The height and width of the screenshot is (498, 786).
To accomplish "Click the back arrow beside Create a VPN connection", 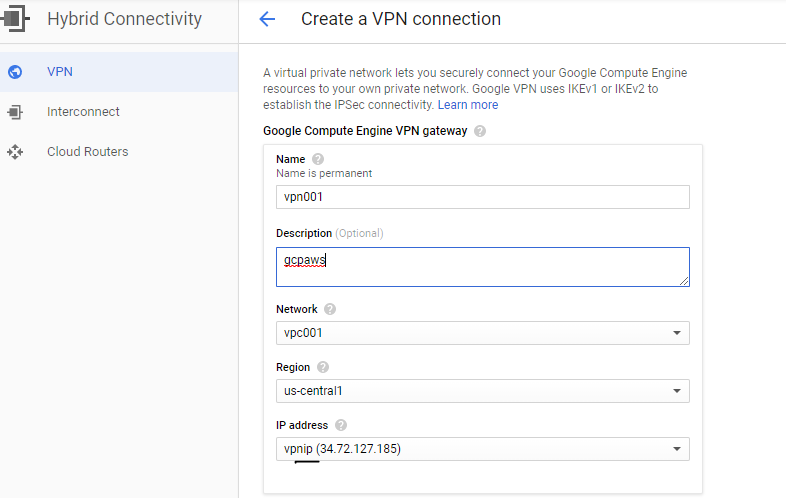I will 267,19.
